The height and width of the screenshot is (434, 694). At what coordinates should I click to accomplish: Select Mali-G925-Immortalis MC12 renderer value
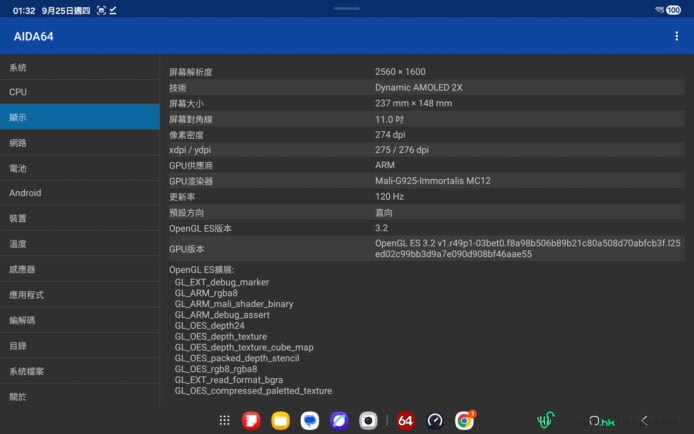[432, 181]
